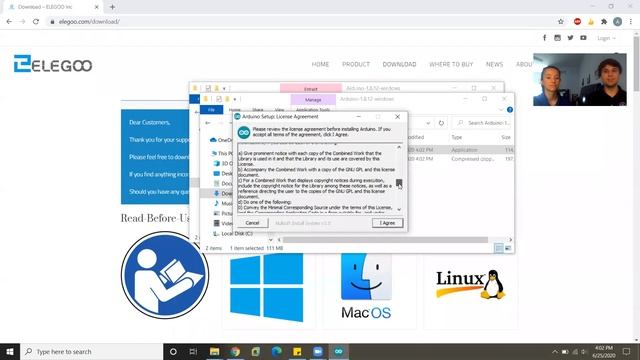Click taskbar Type here to search box

91,351
